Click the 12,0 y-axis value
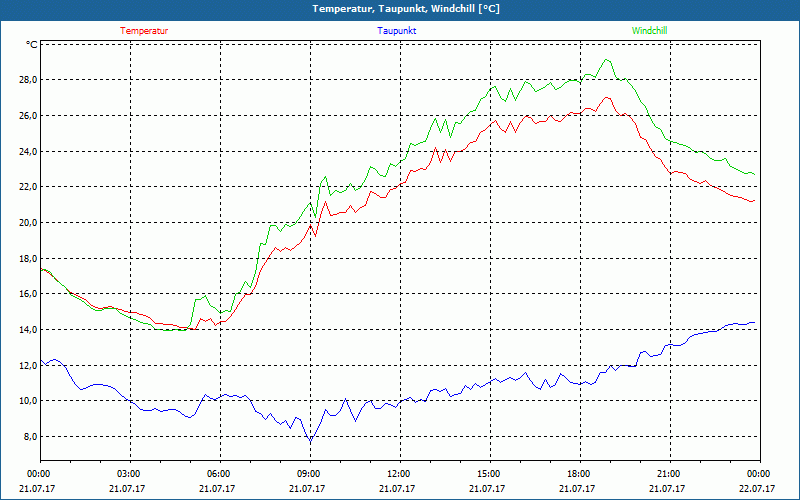Viewport: 800px width, 500px height. 29,365
